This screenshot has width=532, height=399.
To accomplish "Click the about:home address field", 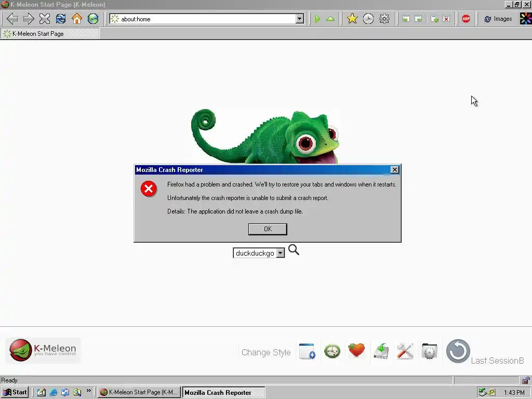I will pyautogui.click(x=206, y=19).
